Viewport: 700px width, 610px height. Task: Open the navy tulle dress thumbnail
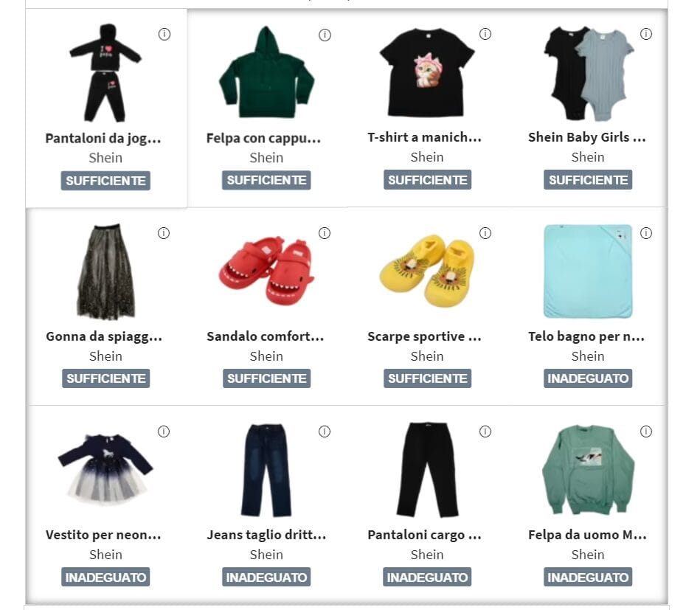[x=105, y=468]
